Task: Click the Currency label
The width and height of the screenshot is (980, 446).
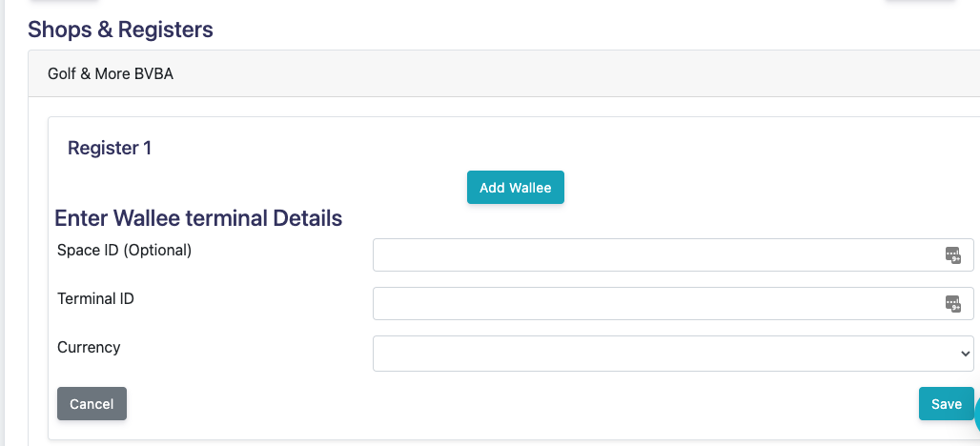Action: click(89, 347)
